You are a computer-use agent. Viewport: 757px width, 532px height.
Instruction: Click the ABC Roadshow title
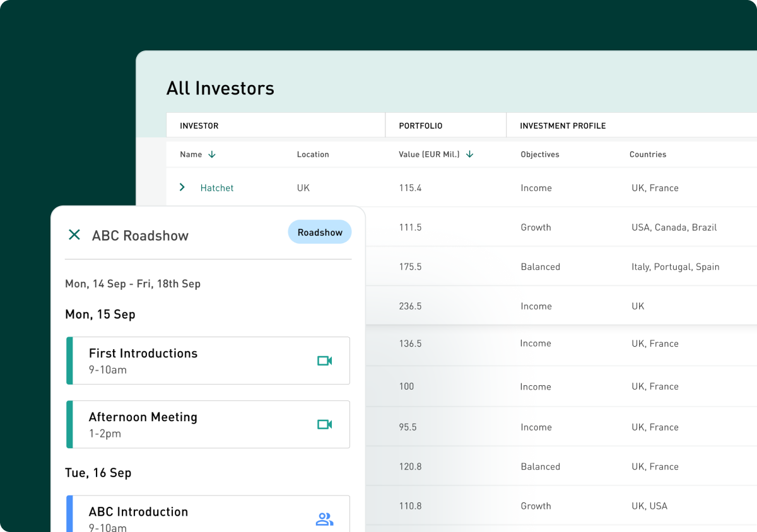tap(140, 236)
